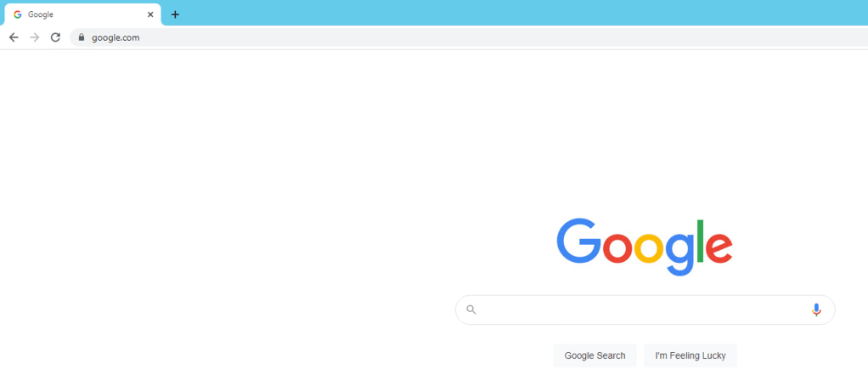868x375 pixels.
Task: Click the green letter l in the logo
Action: (x=701, y=241)
